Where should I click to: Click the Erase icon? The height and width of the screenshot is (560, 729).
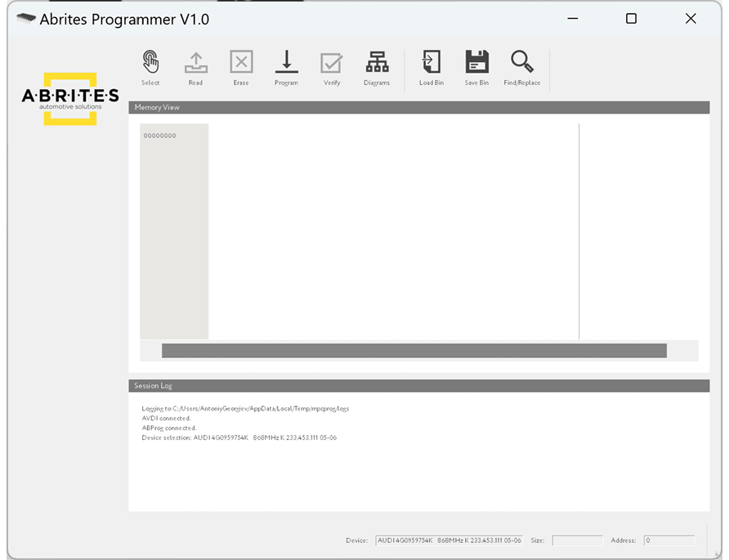(x=241, y=64)
